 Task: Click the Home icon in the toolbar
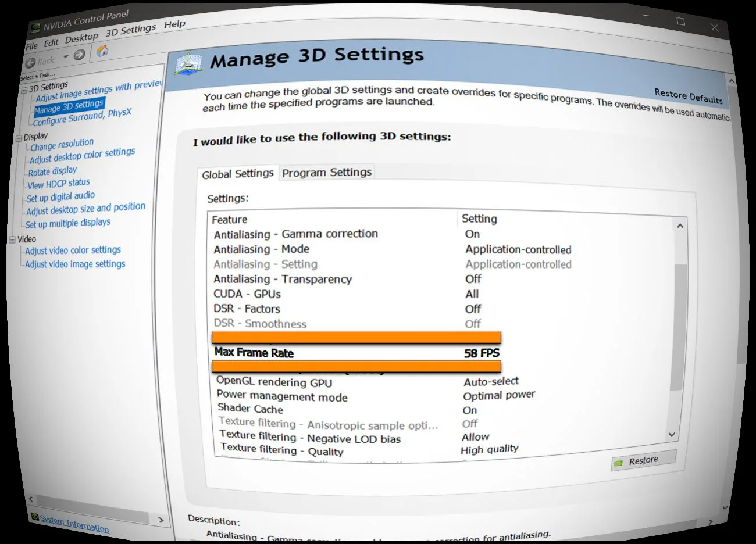pos(102,51)
